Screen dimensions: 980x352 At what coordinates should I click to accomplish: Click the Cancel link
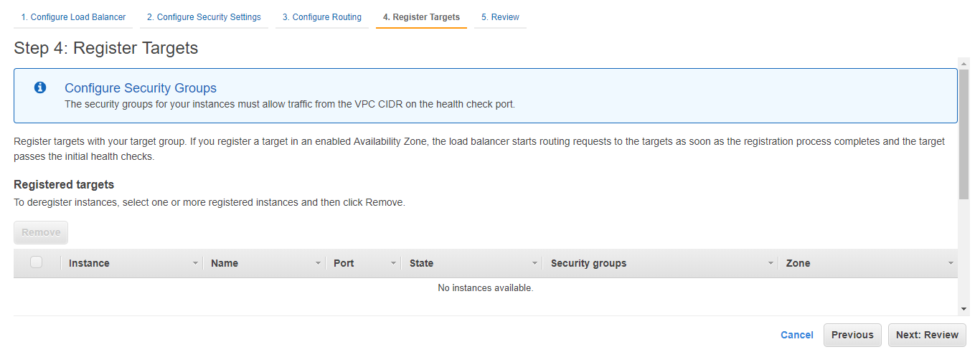(x=796, y=335)
